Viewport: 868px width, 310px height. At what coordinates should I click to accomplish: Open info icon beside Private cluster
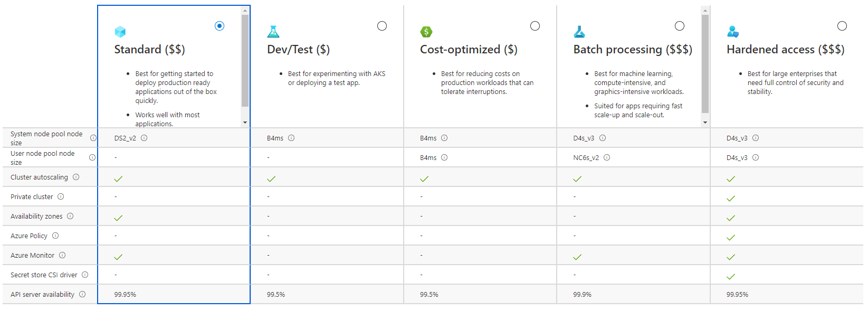click(61, 196)
